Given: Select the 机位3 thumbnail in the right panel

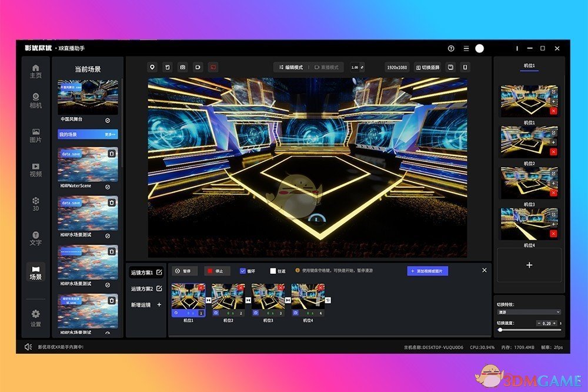Looking at the screenshot, I should pos(525,183).
